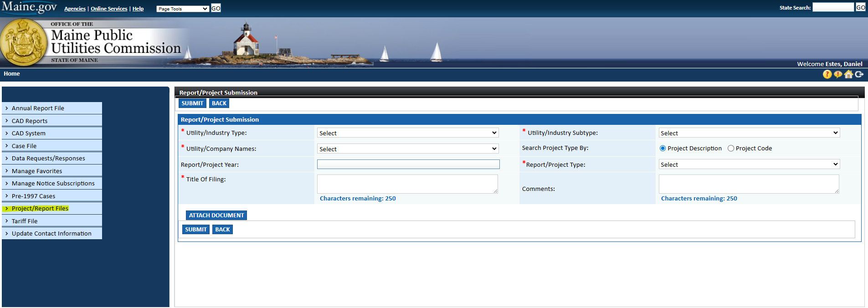868x308 pixels.
Task: Open the Help link in header
Action: pos(138,9)
